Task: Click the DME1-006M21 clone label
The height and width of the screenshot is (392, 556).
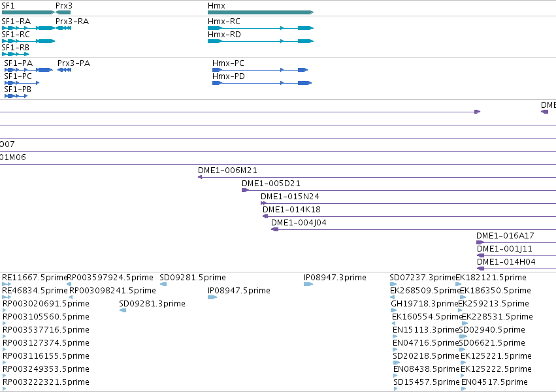Action: coord(227,171)
